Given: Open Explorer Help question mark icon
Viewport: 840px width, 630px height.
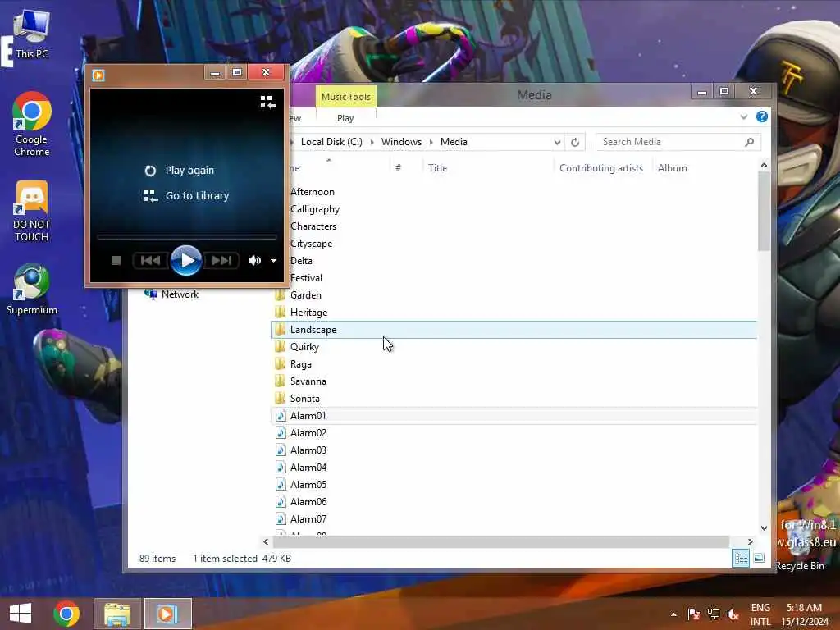Looking at the screenshot, I should (762, 116).
